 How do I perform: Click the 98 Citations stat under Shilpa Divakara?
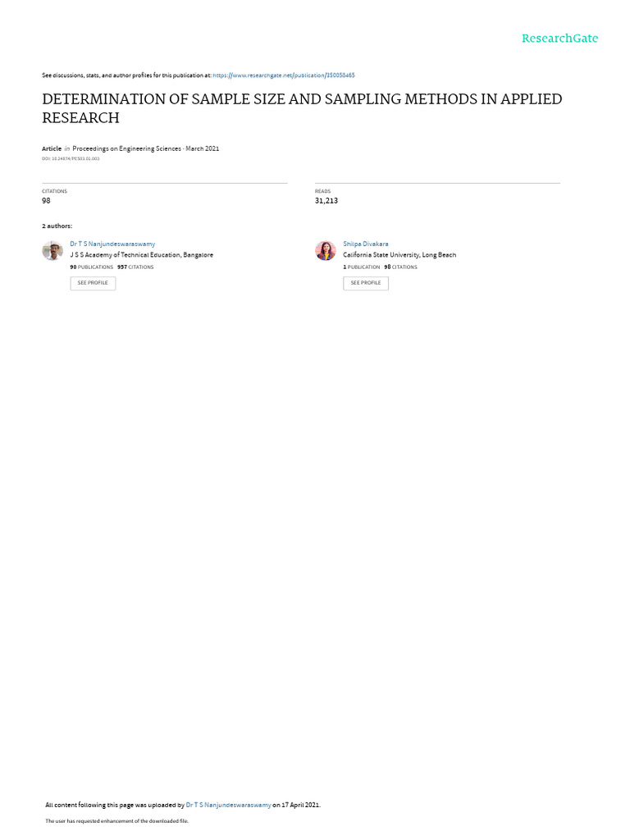click(x=400, y=267)
